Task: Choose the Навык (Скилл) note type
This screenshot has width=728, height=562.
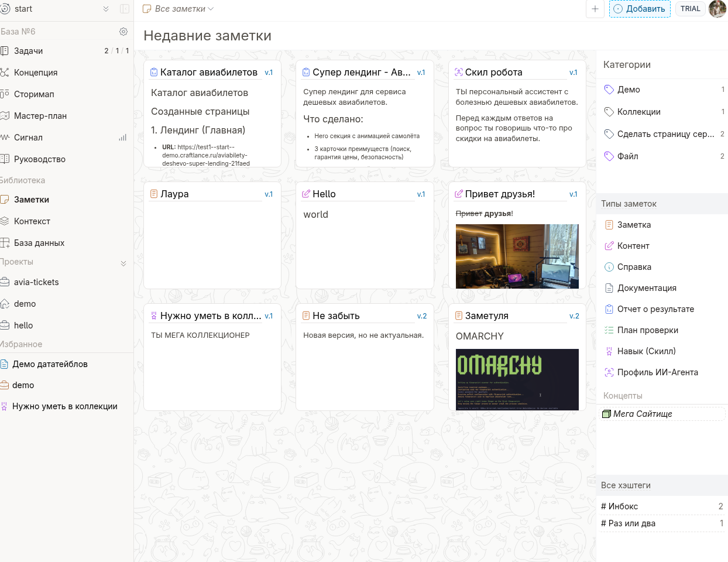Action: tap(646, 351)
